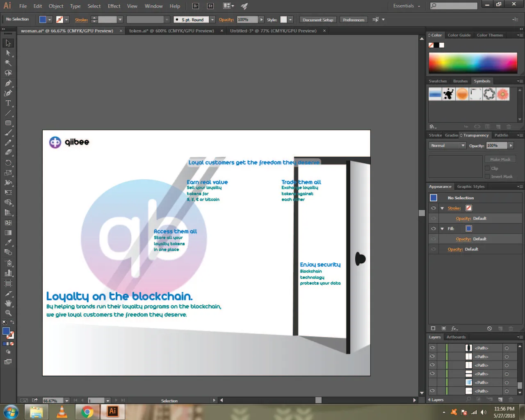Select the Free Transform tool
The image size is (525, 420).
point(8,192)
